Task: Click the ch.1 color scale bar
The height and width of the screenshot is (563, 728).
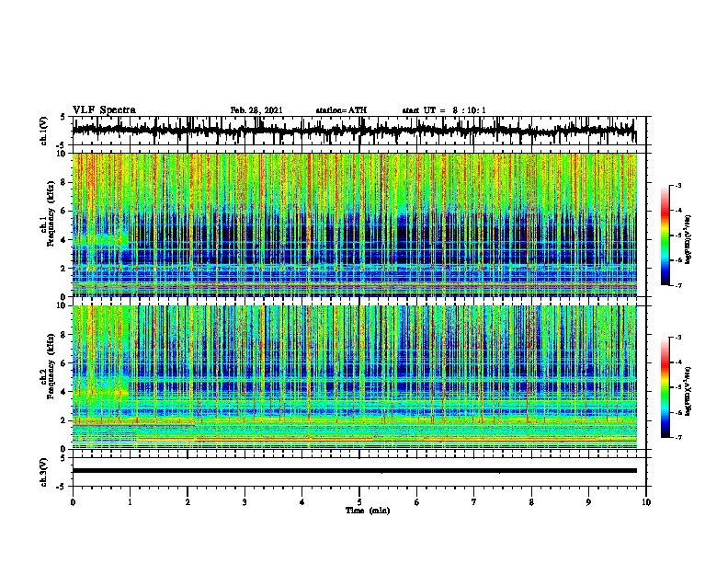Action: pos(665,236)
